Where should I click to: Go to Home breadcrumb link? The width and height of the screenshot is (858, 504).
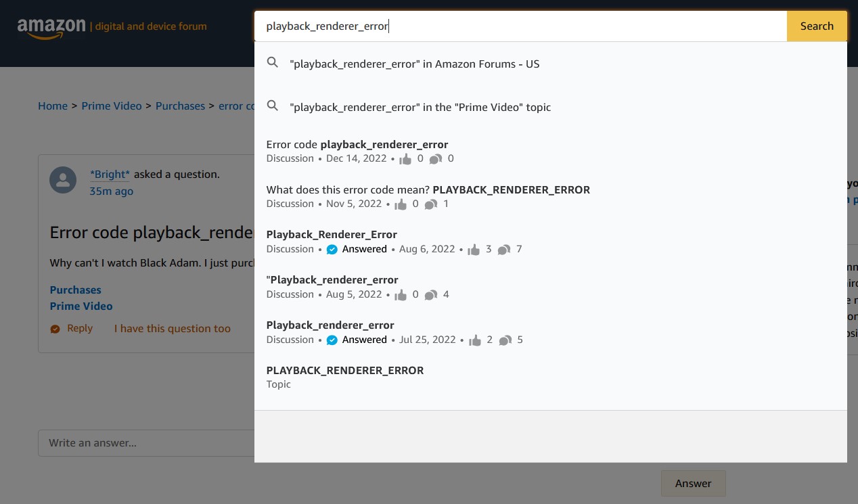click(x=53, y=106)
